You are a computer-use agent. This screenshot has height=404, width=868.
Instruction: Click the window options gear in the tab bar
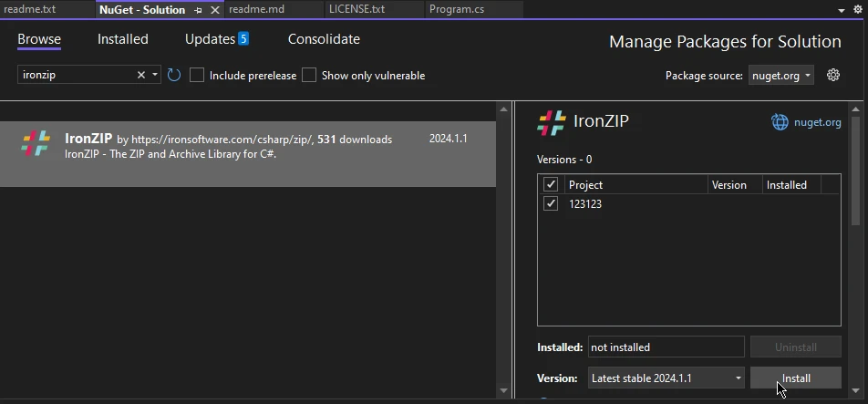[x=857, y=10]
